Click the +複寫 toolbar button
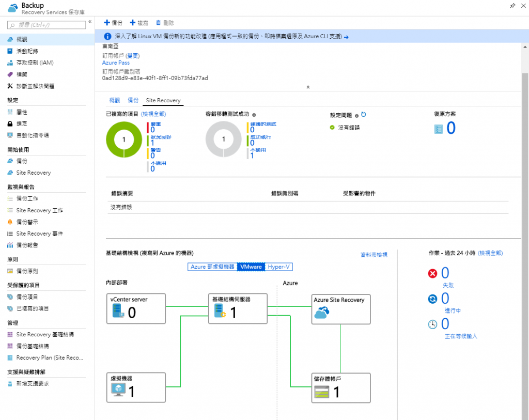 point(139,23)
